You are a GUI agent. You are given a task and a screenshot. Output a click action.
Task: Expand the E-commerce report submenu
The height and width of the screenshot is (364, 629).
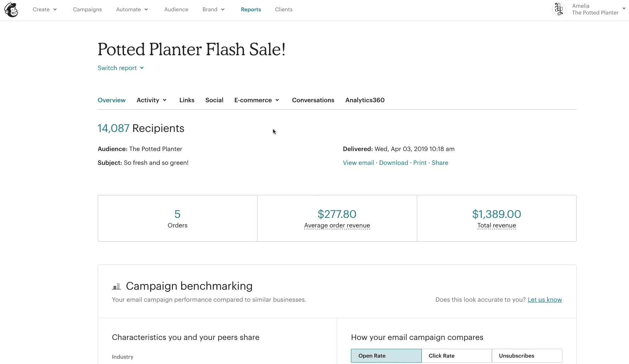point(257,100)
